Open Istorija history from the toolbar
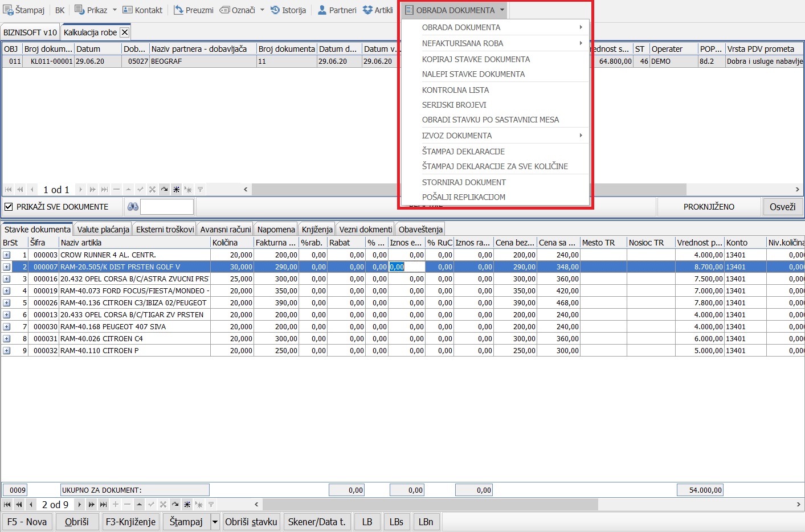Image resolution: width=805 pixels, height=532 pixels. (288, 10)
